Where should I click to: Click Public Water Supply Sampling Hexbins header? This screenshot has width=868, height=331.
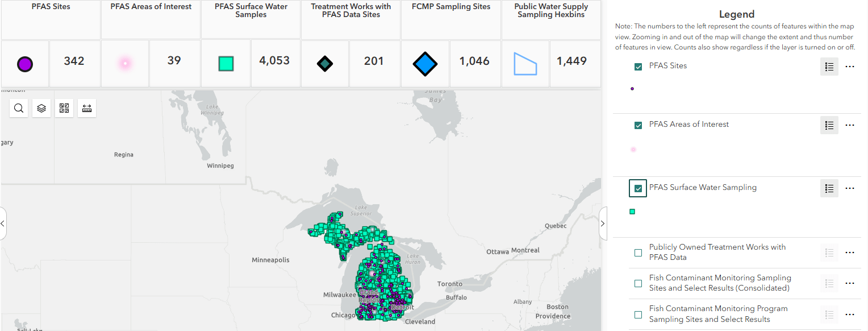551,11
